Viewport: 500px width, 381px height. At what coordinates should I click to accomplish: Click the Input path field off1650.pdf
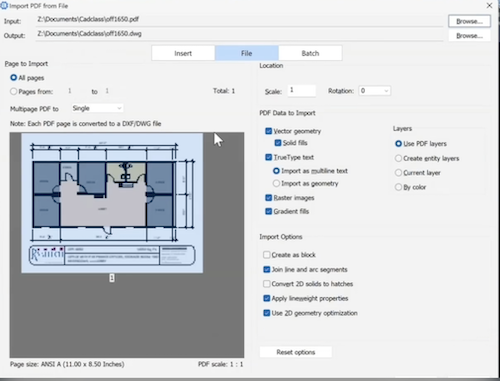(239, 20)
